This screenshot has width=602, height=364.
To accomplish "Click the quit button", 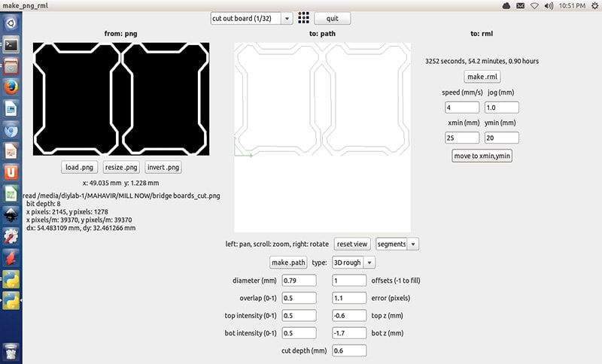I will (x=332, y=18).
